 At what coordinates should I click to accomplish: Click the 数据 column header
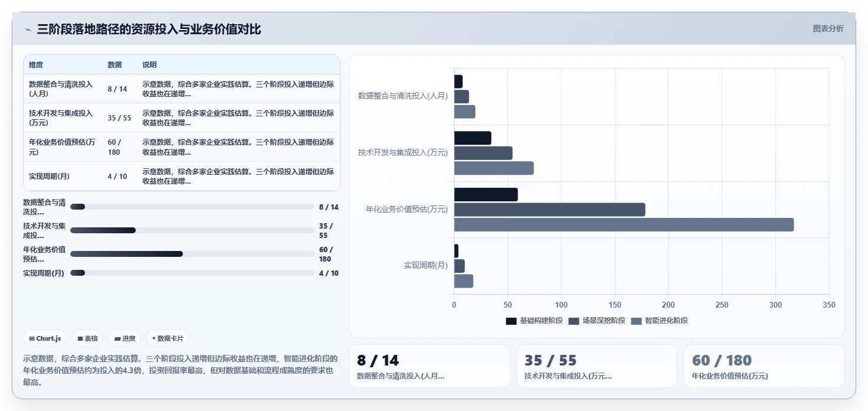point(114,65)
